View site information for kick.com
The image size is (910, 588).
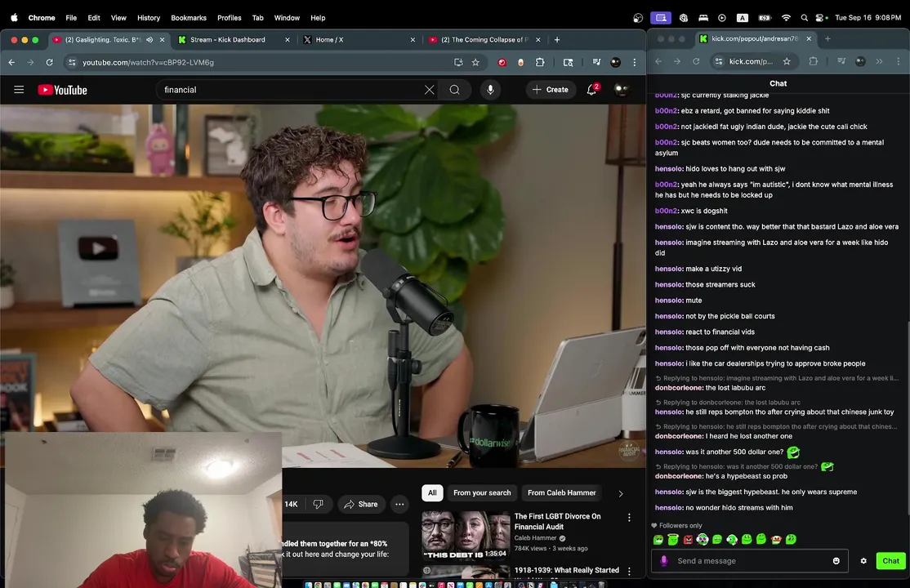pos(719,61)
